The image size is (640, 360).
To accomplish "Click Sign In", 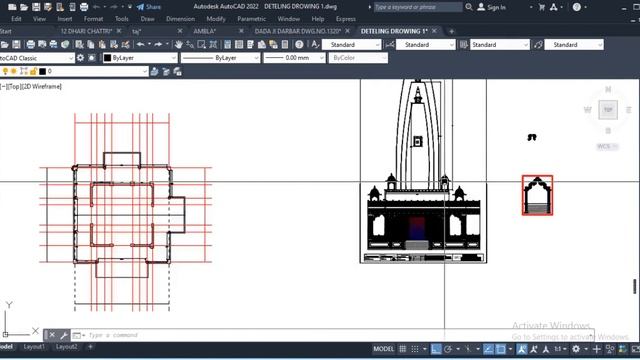I will [x=492, y=7].
